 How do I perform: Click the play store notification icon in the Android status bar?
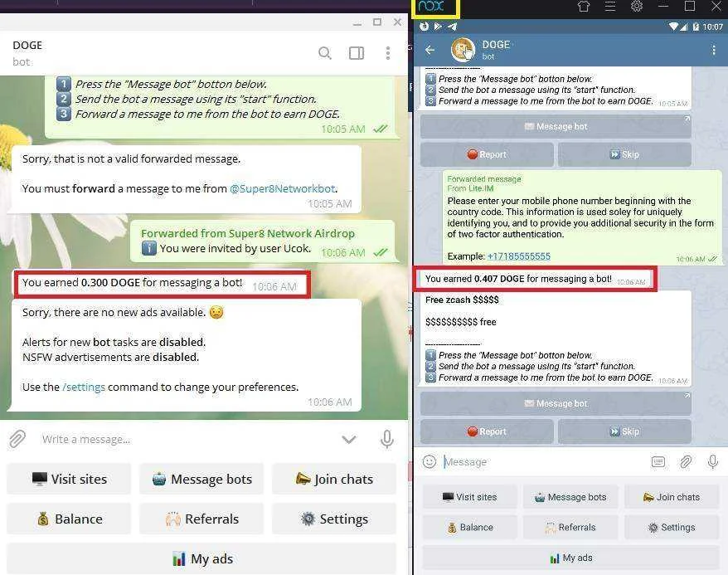click(438, 27)
